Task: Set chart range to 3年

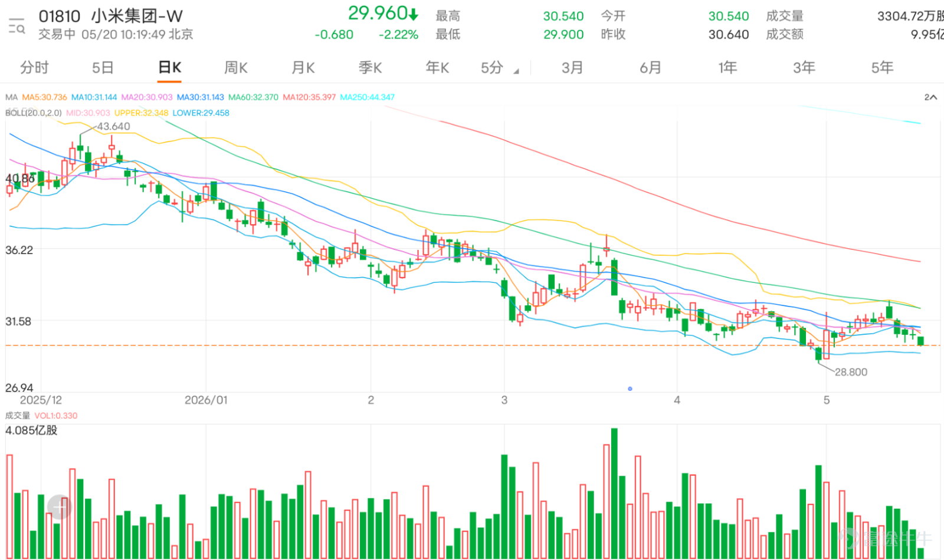Action: click(804, 68)
